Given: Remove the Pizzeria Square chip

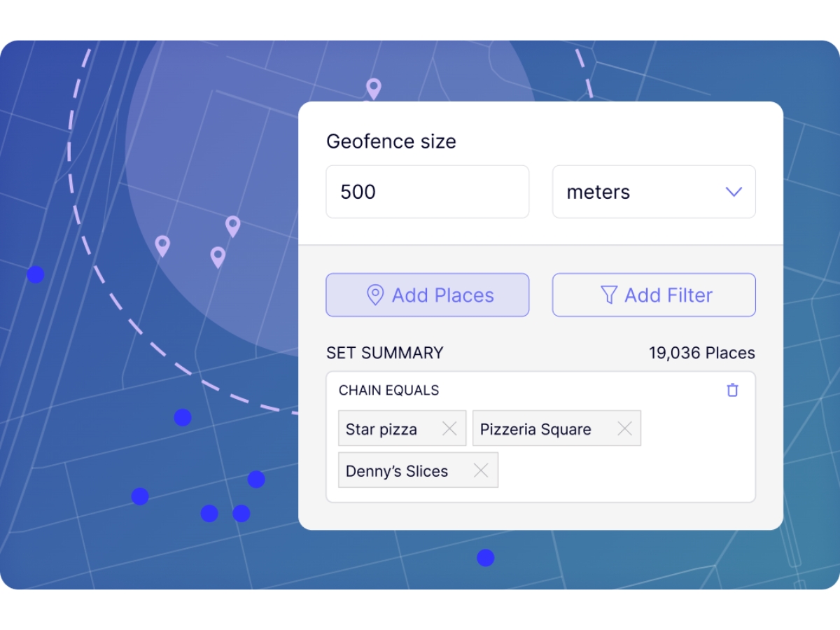Looking at the screenshot, I should 624,428.
